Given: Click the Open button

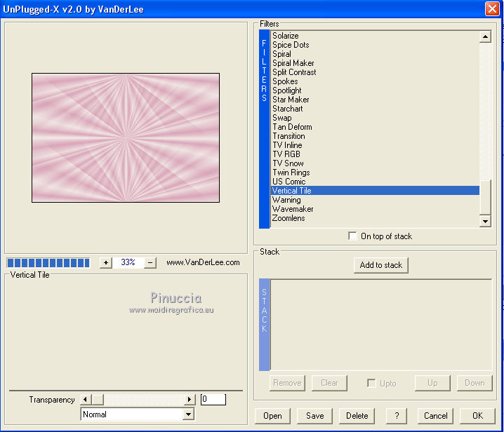Looking at the screenshot, I should 272,416.
